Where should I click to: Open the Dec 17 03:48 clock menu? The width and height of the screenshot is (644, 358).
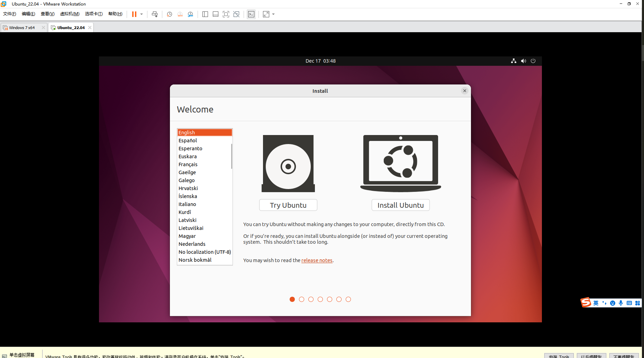click(x=320, y=61)
